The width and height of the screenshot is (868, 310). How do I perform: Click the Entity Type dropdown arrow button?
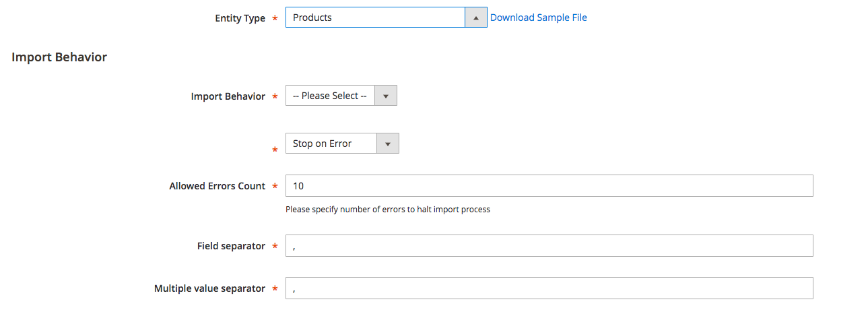pyautogui.click(x=475, y=18)
